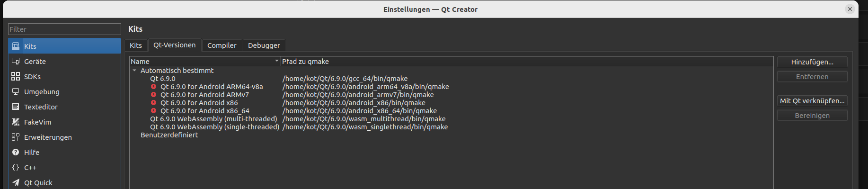Open the Qt Quick paper plane icon
The image size is (868, 189).
pos(16,182)
